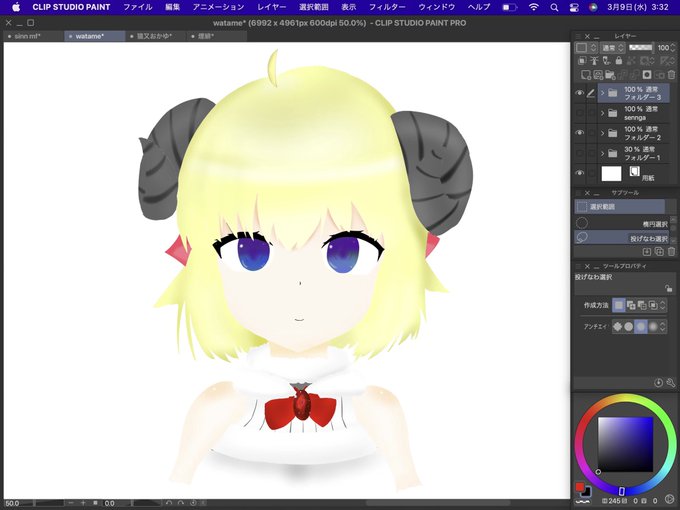
Task: Open the レイヤー menu
Action: pyautogui.click(x=271, y=7)
